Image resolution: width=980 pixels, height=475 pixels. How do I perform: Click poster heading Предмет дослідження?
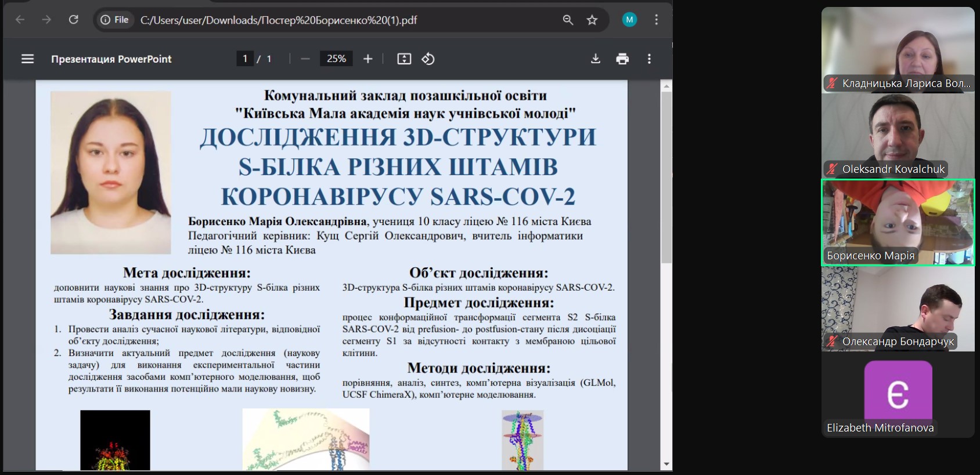[479, 302]
